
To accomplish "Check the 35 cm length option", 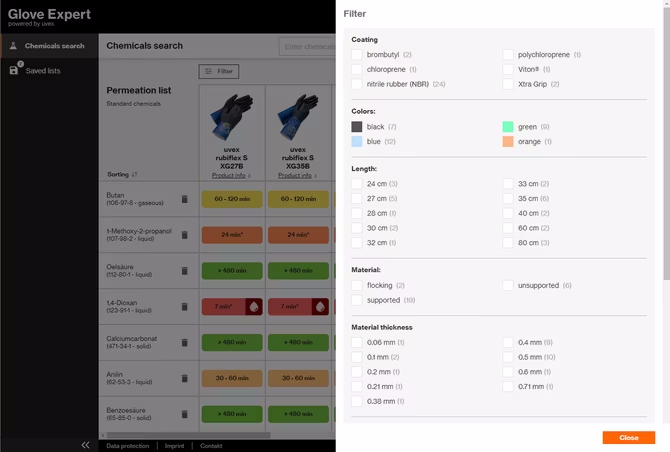I will coord(509,198).
